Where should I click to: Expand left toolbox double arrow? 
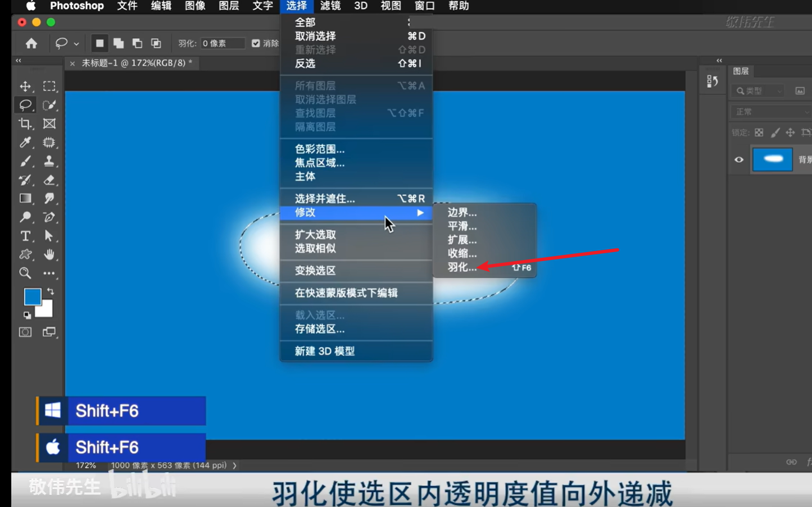pos(19,61)
